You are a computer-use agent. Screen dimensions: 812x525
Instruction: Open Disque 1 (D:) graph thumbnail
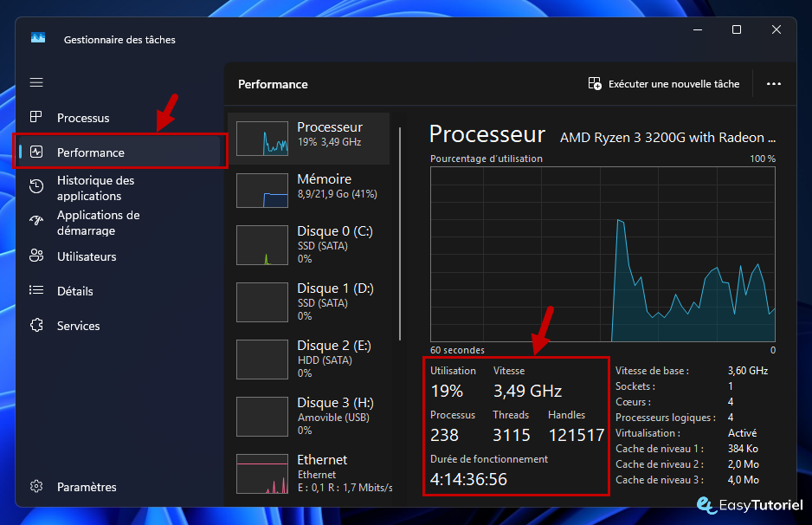coord(262,302)
